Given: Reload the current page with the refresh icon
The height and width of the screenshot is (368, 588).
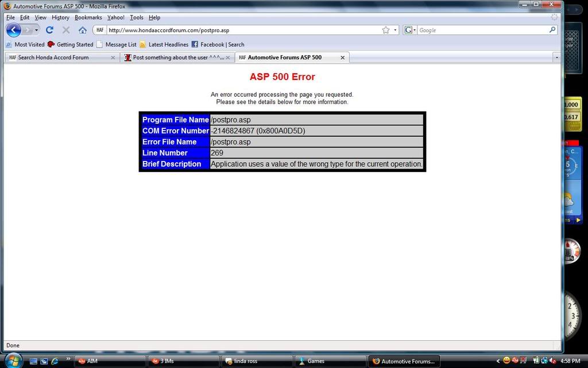Looking at the screenshot, I should tap(49, 30).
